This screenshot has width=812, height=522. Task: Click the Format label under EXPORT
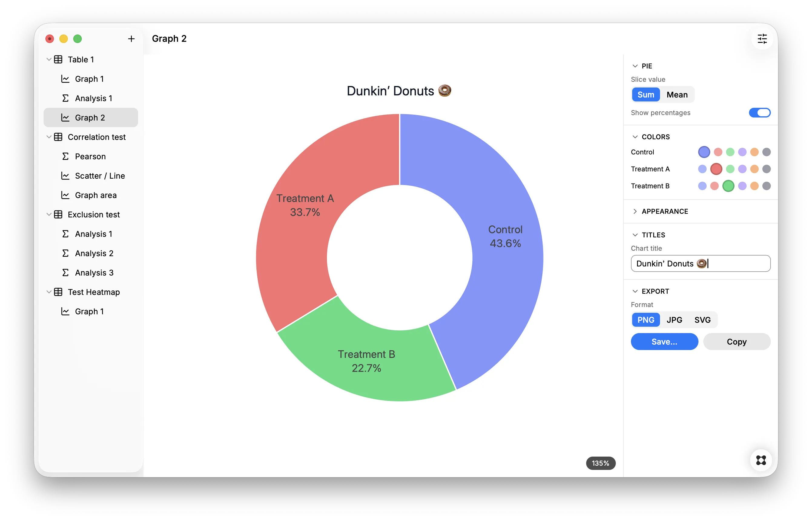coord(642,305)
